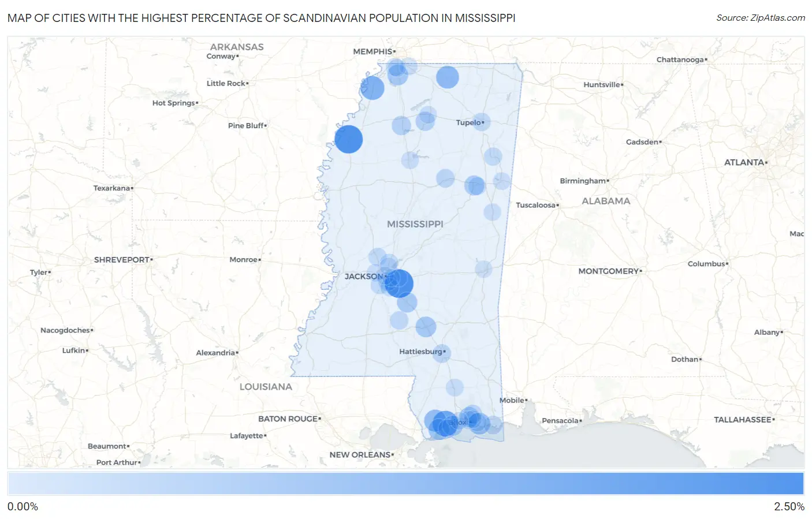Click the Dothan city label
812x519 pixels.
[685, 359]
